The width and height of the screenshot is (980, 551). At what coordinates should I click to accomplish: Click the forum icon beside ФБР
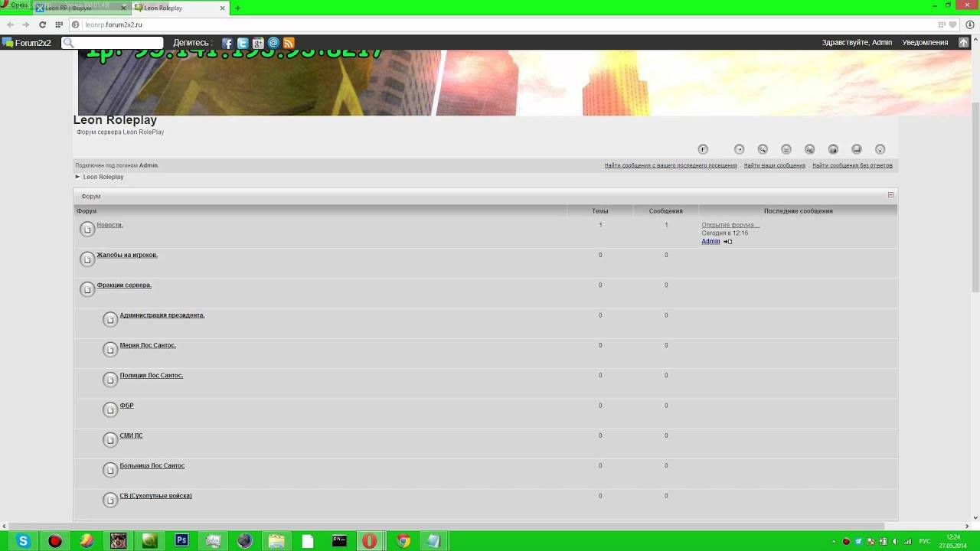(x=110, y=409)
